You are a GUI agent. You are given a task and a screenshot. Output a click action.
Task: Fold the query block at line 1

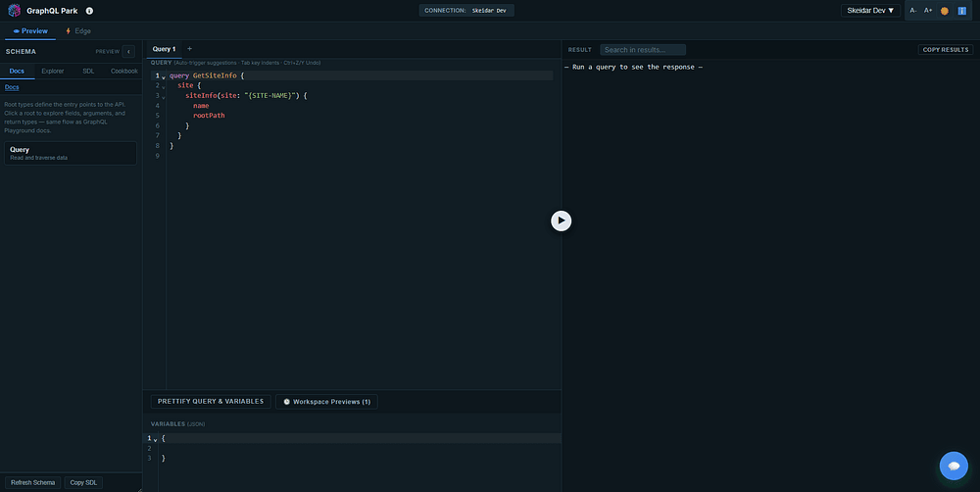pyautogui.click(x=164, y=76)
